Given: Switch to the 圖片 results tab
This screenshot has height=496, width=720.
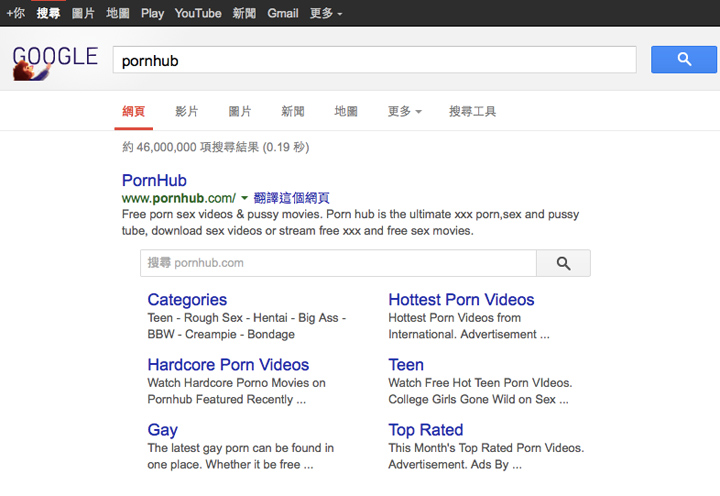Looking at the screenshot, I should point(240,111).
